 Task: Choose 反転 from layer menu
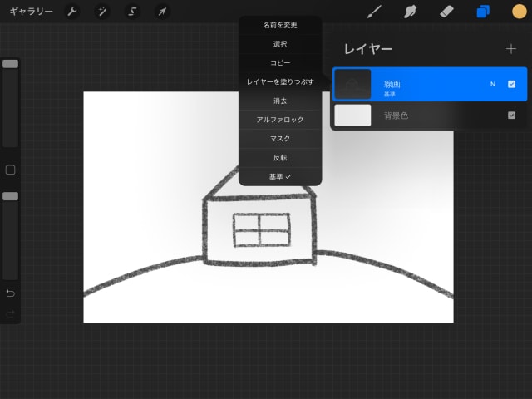280,158
